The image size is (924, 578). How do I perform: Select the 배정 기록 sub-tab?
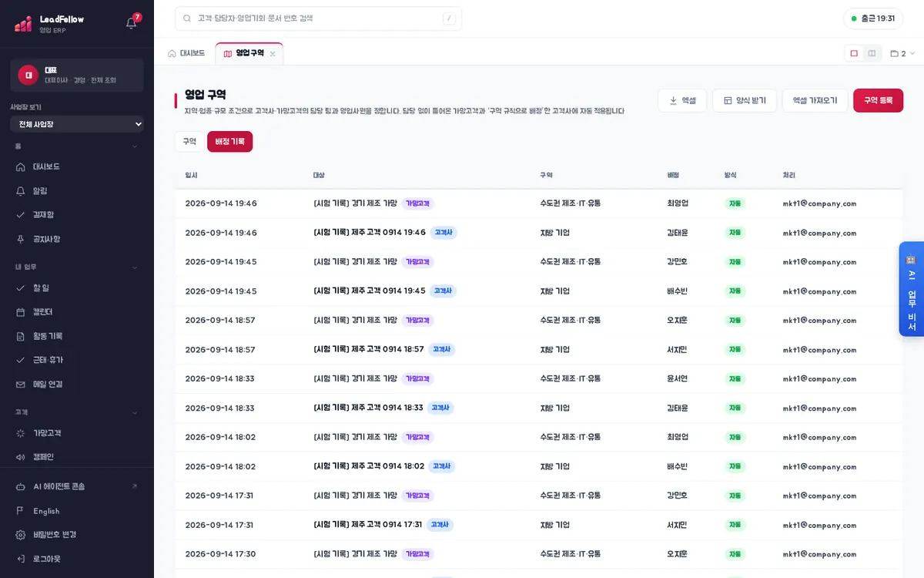point(230,142)
